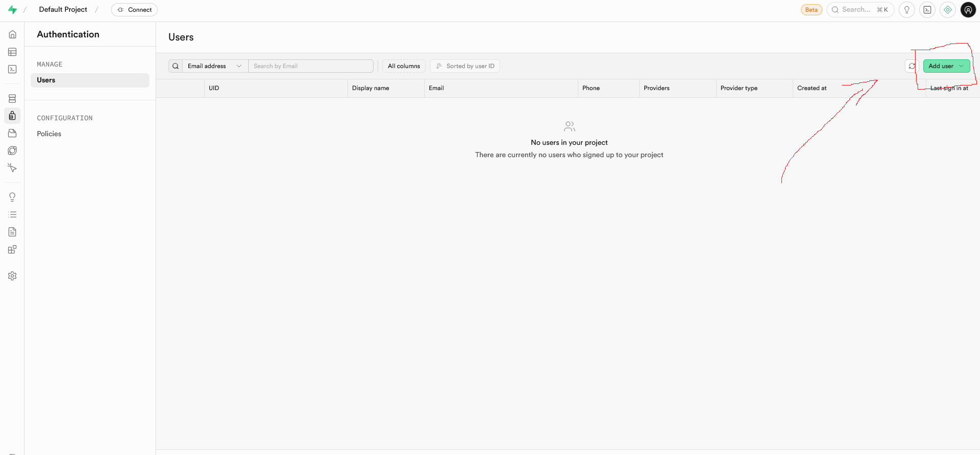This screenshot has height=455, width=980.
Task: Open Project Settings gear icon
Action: tap(12, 276)
